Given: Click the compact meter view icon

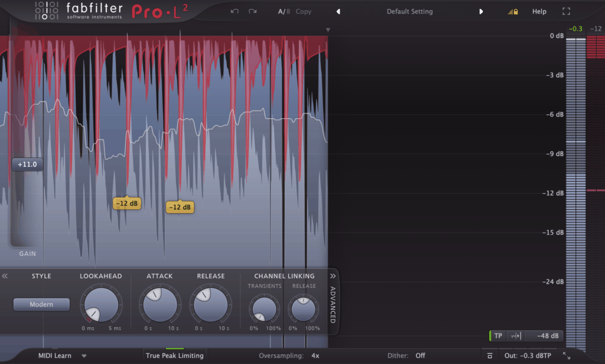Looking at the screenshot, I should point(490,356).
